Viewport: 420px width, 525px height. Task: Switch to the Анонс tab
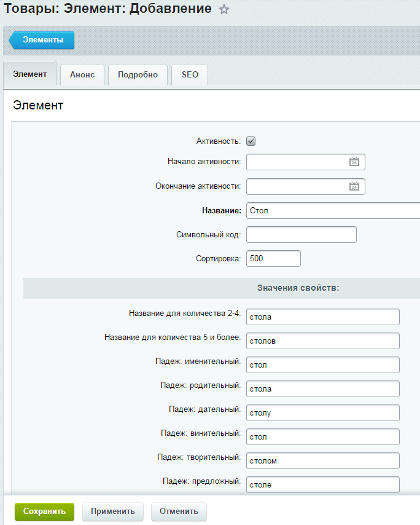coord(82,75)
